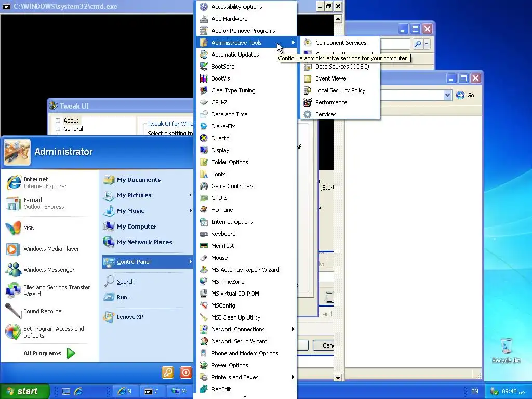Show more Control Panel items below RegEdit

(x=245, y=396)
